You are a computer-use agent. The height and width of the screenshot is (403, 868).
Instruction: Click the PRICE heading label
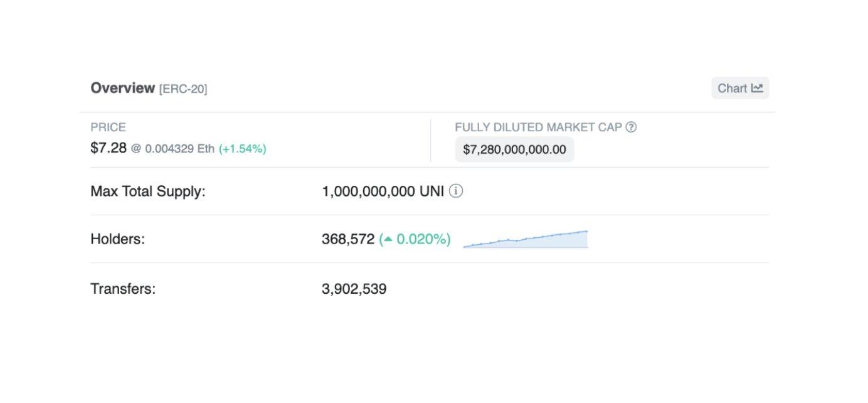coord(108,127)
